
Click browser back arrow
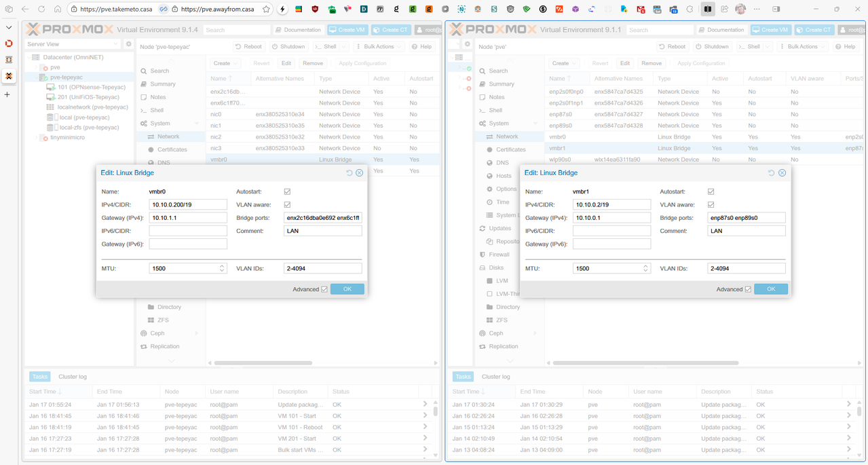click(25, 10)
